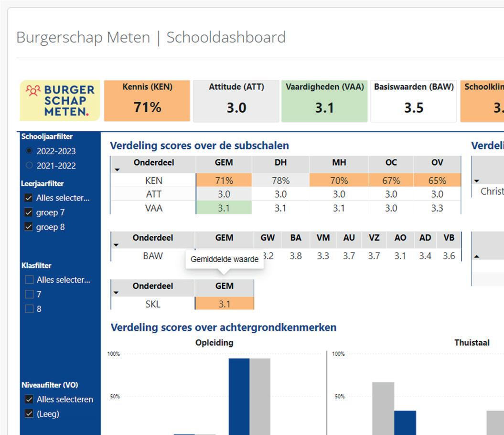This screenshot has width=504, height=435.
Task: Open the partially visible Schoolklimaat card
Action: [x=482, y=101]
